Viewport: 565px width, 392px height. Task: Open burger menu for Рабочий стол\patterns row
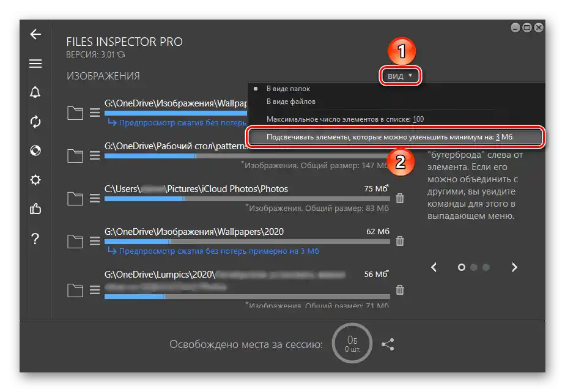click(95, 156)
